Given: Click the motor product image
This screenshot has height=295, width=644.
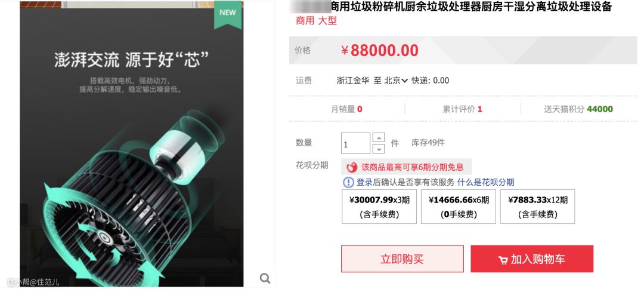Looking at the screenshot, I should pos(131,144).
